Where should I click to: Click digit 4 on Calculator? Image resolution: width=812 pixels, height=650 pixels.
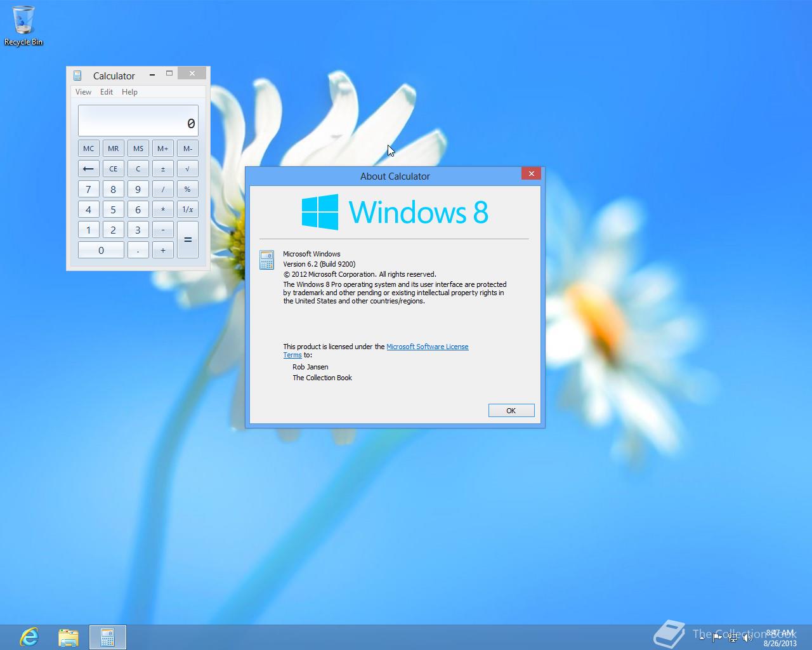[88, 209]
